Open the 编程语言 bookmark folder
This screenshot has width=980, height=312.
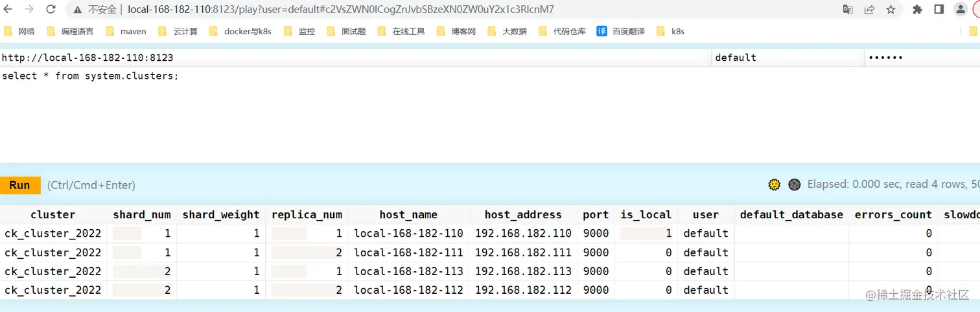click(69, 31)
